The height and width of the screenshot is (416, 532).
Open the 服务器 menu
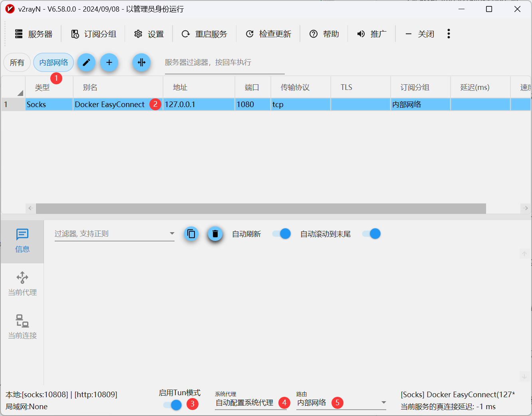(x=34, y=34)
